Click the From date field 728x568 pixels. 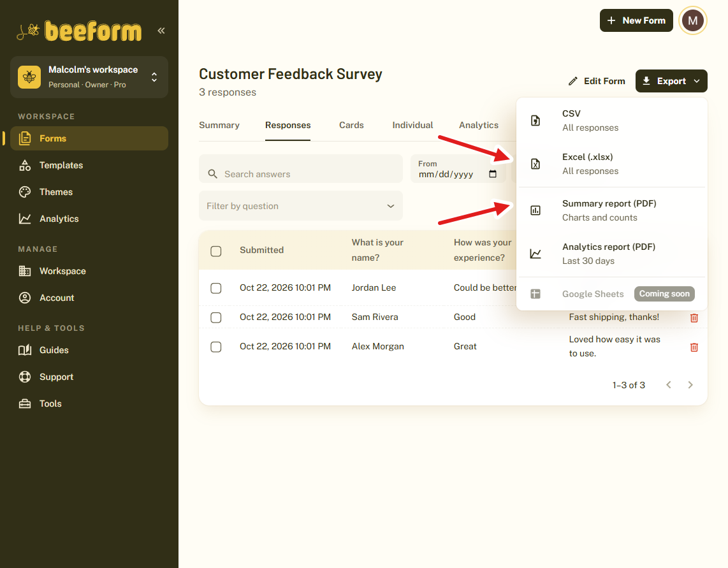pyautogui.click(x=458, y=168)
